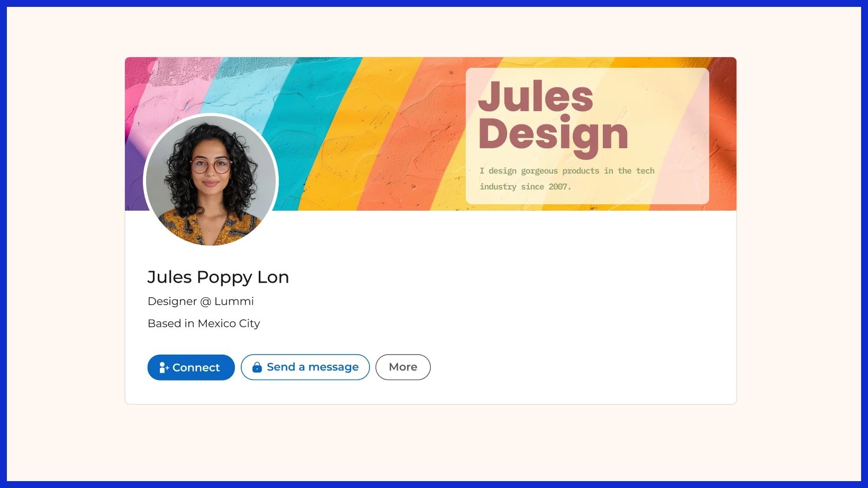Click the add-person icon in Connect
The width and height of the screenshot is (868, 488).
coord(164,367)
